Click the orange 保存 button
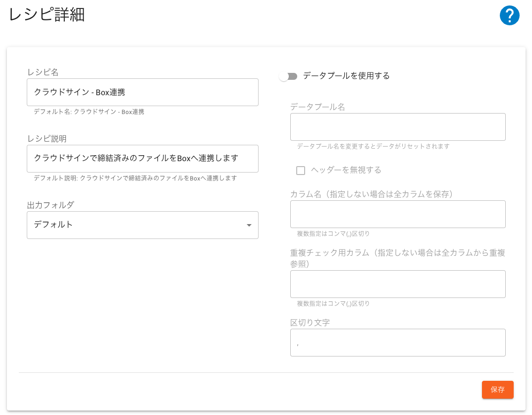 497,390
